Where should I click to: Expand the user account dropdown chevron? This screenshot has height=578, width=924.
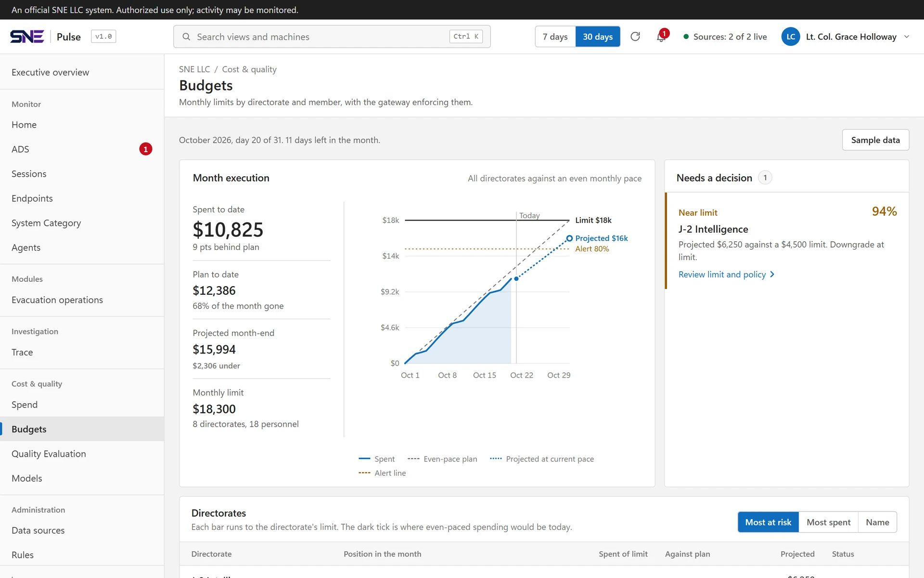(x=907, y=37)
